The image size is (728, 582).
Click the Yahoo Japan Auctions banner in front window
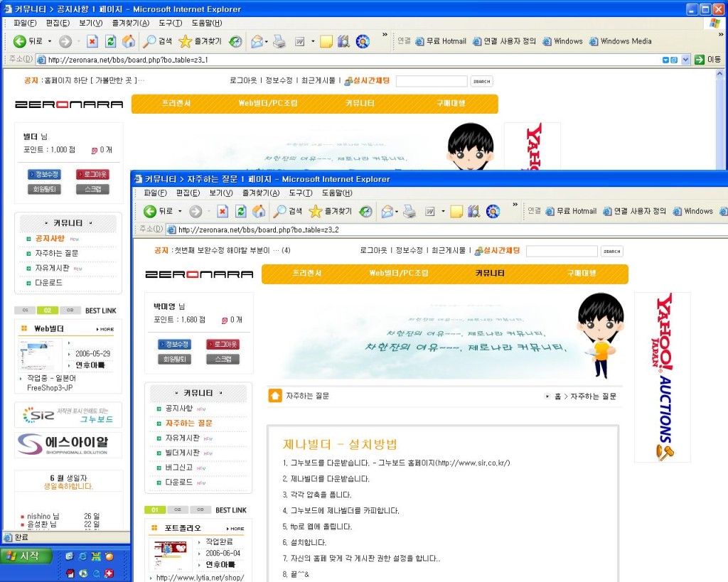pos(662,377)
